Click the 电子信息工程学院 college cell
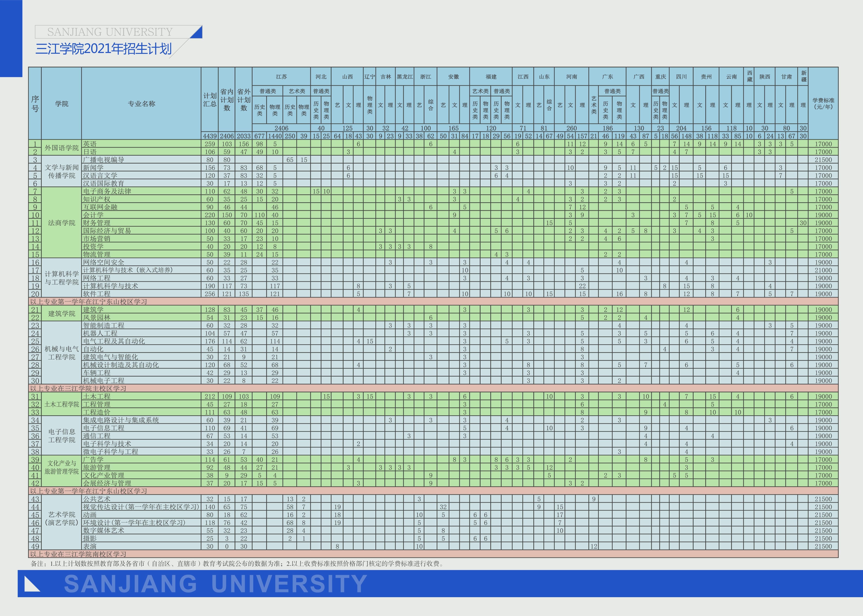Image resolution: width=863 pixels, height=616 pixels. (x=61, y=436)
